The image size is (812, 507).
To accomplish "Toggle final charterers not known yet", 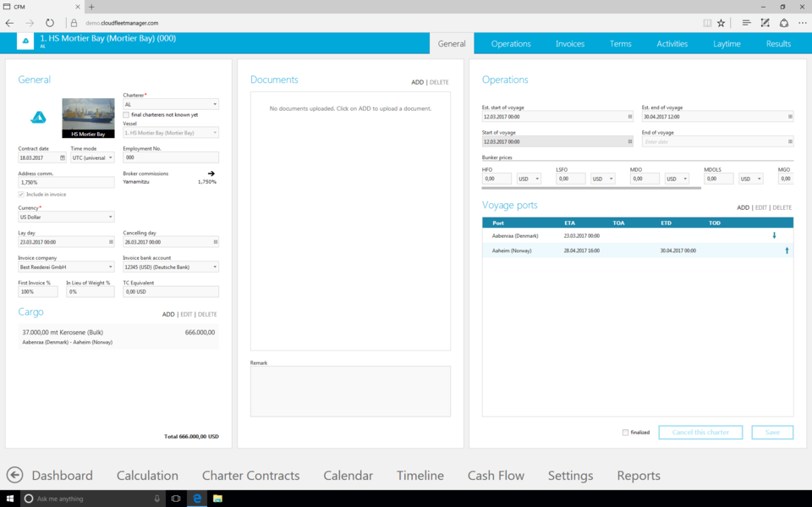I will tap(126, 114).
